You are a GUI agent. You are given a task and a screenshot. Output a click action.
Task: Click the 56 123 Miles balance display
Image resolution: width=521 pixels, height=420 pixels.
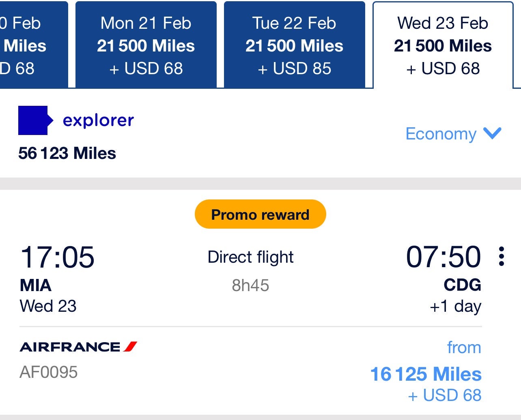click(67, 154)
